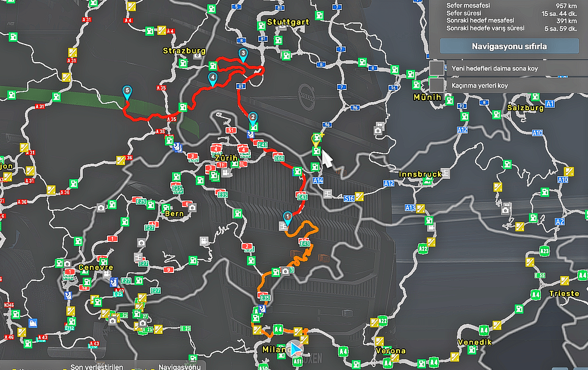The height and width of the screenshot is (370, 588).
Task: Click the yellow toll gate icon beside S16
Action: [359, 196]
